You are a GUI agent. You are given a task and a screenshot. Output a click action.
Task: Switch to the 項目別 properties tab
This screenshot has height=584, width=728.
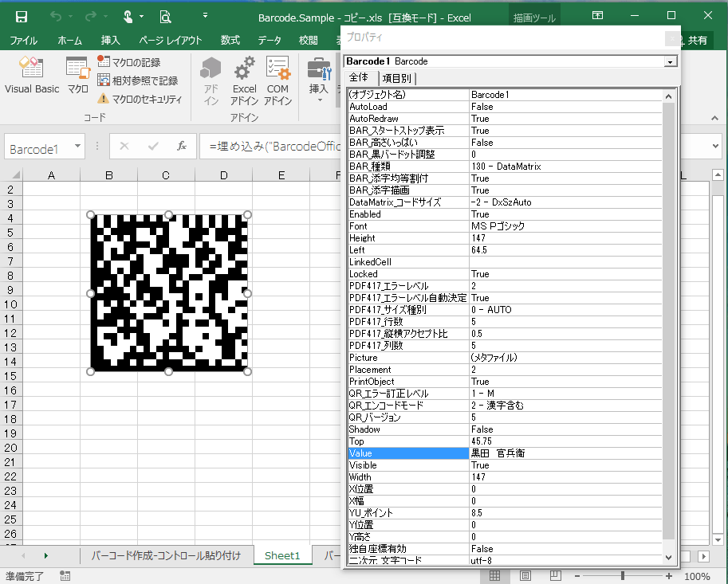click(396, 78)
